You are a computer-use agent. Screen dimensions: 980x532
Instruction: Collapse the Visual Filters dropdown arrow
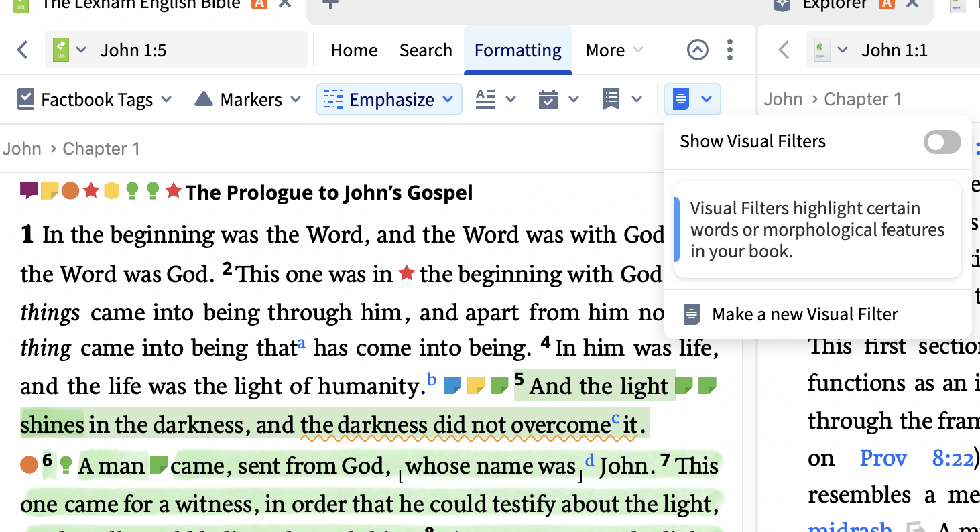click(x=707, y=100)
